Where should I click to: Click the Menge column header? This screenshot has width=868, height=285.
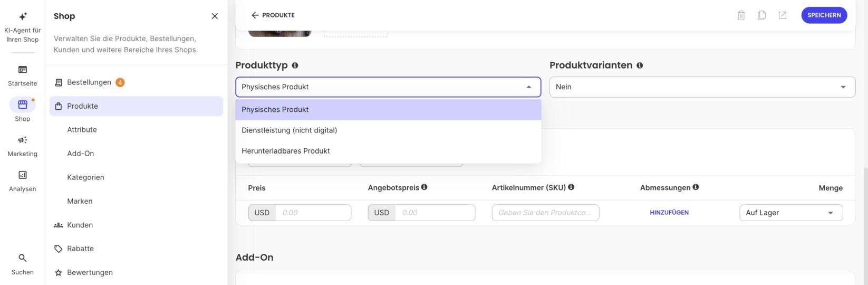tap(831, 188)
